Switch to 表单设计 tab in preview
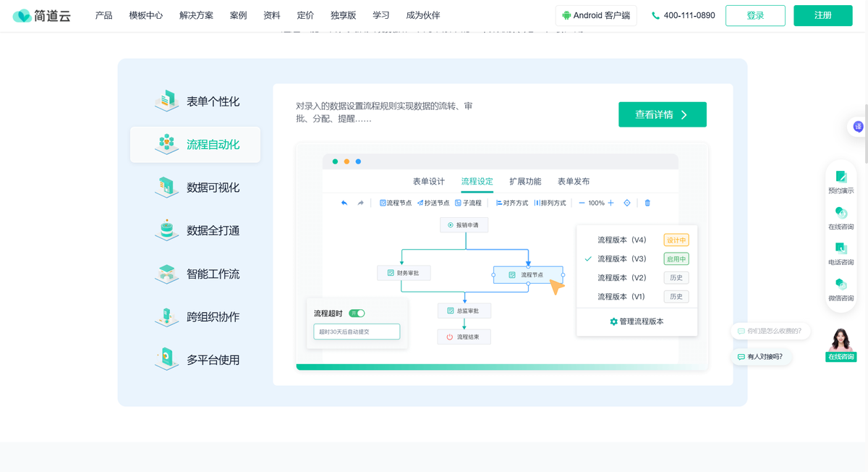 click(429, 181)
